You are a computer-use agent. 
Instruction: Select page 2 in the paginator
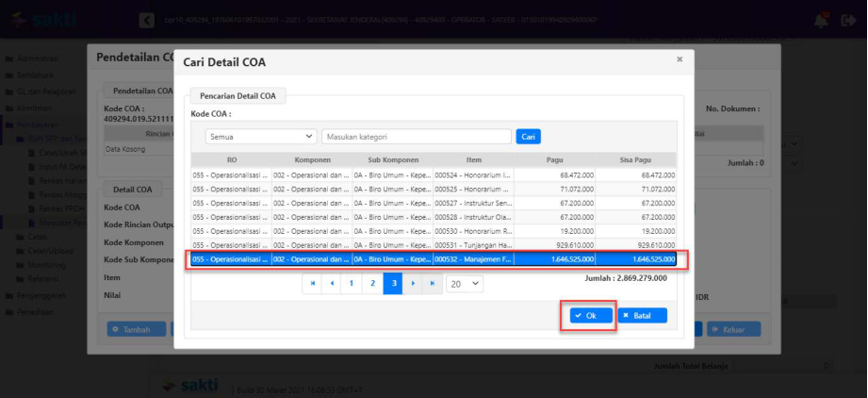[x=373, y=283]
